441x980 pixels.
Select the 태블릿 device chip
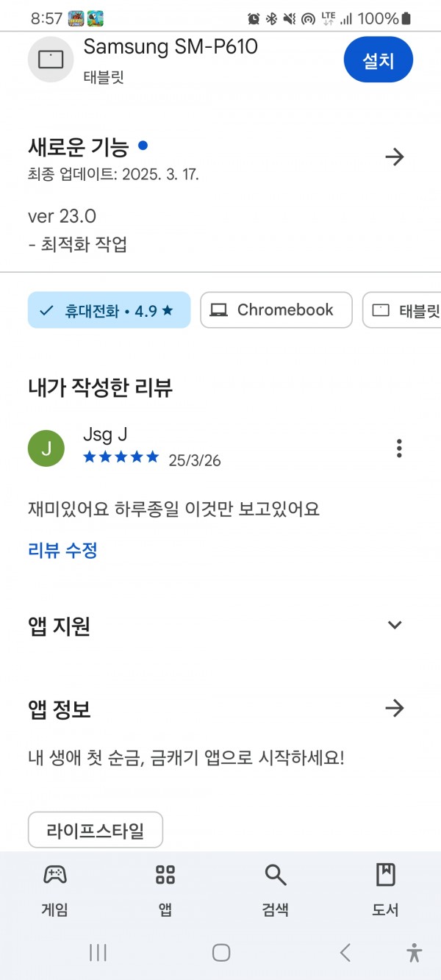pyautogui.click(x=403, y=310)
